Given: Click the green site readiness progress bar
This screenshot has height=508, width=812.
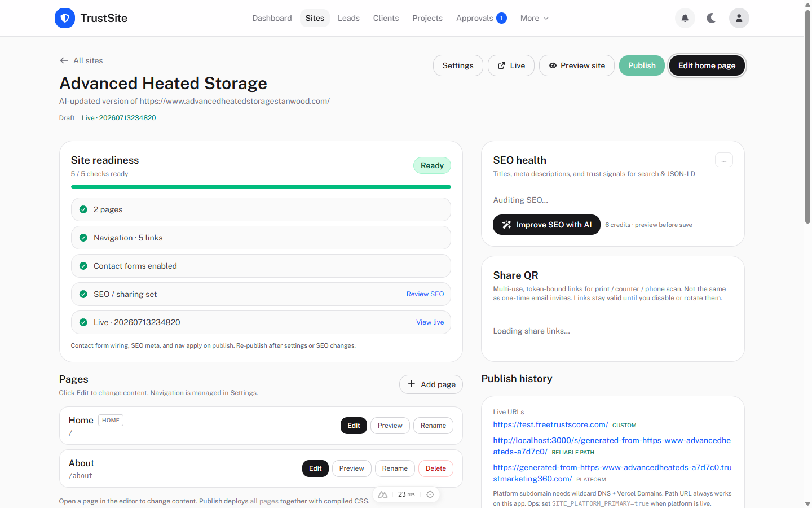Looking at the screenshot, I should pos(261,187).
